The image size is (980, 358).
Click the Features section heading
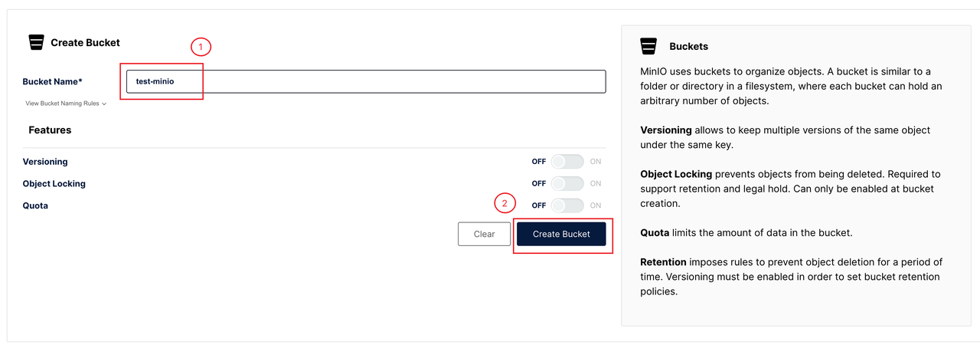(x=50, y=130)
